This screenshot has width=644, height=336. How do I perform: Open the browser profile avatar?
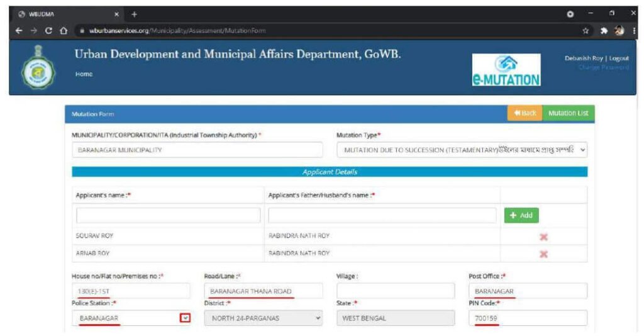tap(619, 30)
